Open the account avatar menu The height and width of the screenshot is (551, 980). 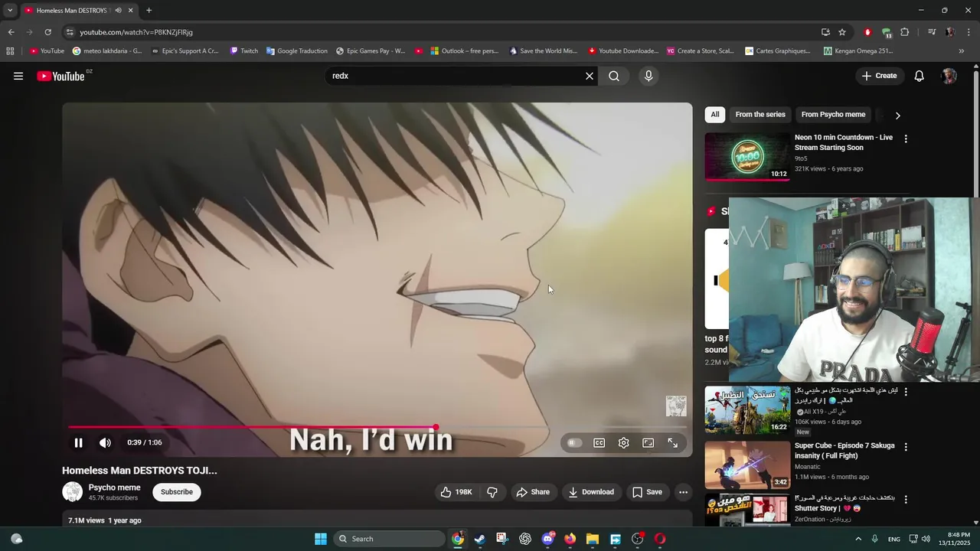[x=949, y=76]
